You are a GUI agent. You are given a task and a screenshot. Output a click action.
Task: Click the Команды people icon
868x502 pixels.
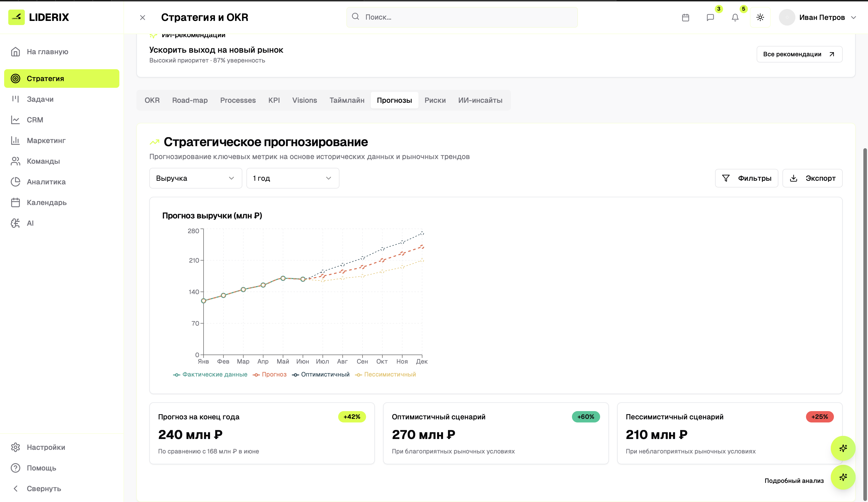[16, 161]
